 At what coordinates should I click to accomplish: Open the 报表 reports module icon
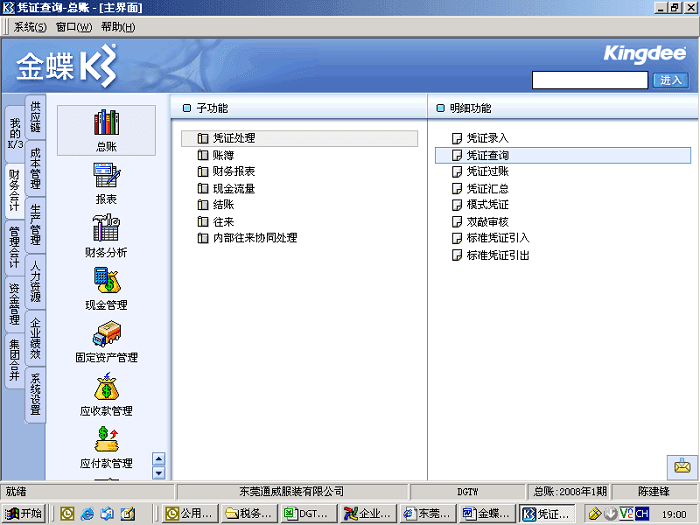pos(106,183)
